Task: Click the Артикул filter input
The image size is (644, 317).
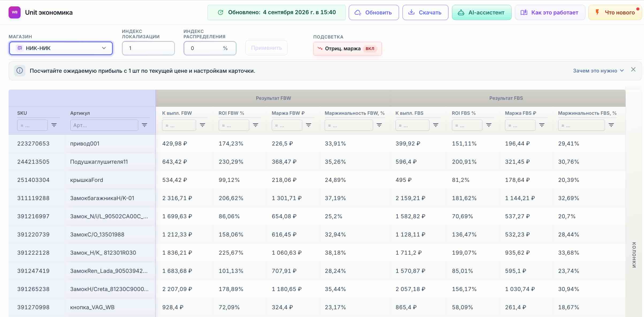Action: (104, 125)
